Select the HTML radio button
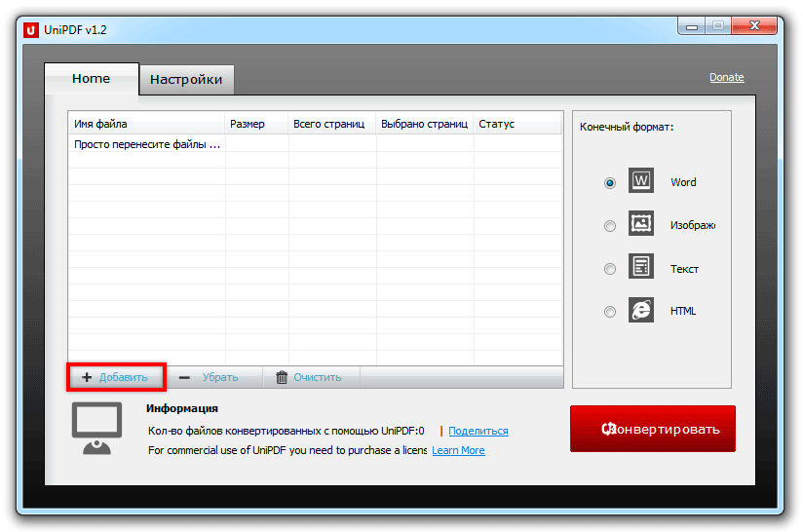The height and width of the screenshot is (532, 803). [x=609, y=312]
